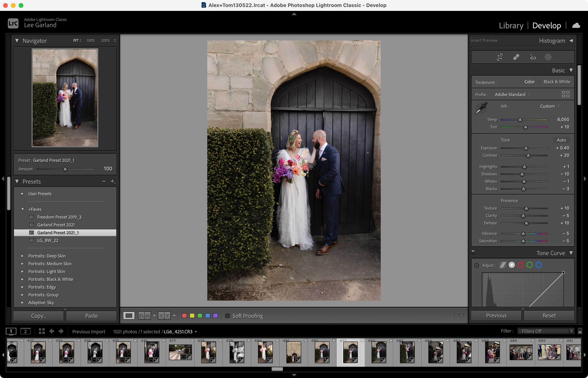The width and height of the screenshot is (588, 378).
Task: Apply the LG_BW_22 preset
Action: [x=48, y=240]
